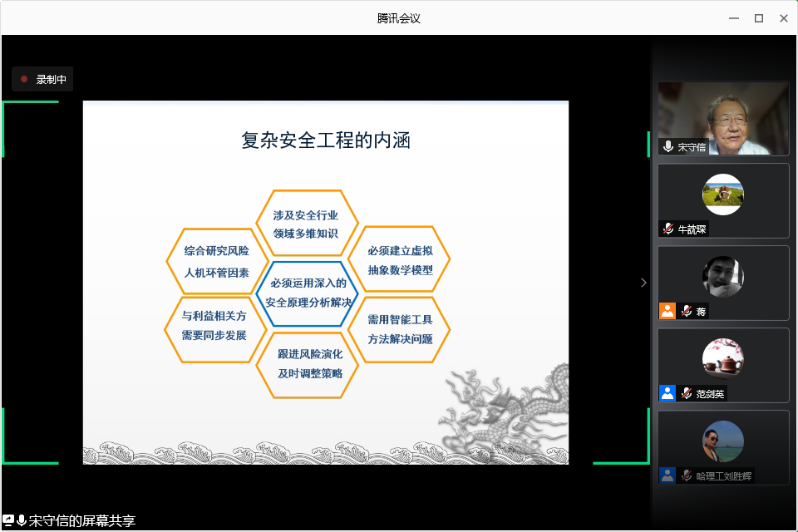The height and width of the screenshot is (532, 798).
Task: Select 蒋's black and white avatar
Action: 722,277
